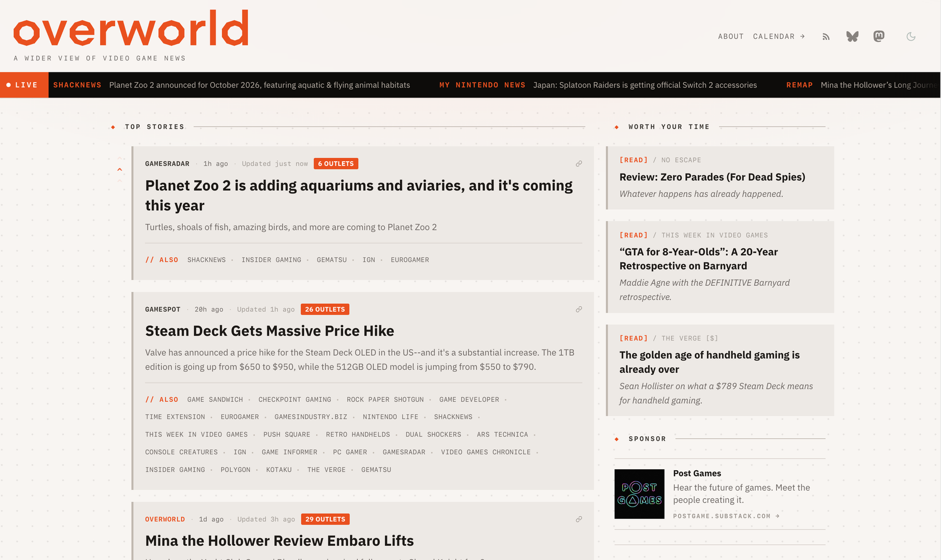Viewport: 941px width, 560px height.
Task: Open the Mina the Hollower Review Embargo Lifts headline
Action: click(x=279, y=540)
